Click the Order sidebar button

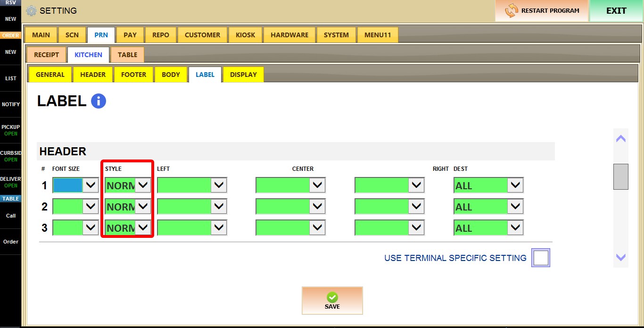click(x=10, y=242)
